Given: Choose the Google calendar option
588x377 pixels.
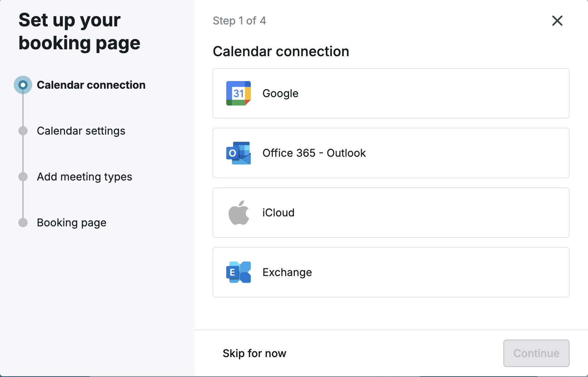Looking at the screenshot, I should [x=390, y=93].
